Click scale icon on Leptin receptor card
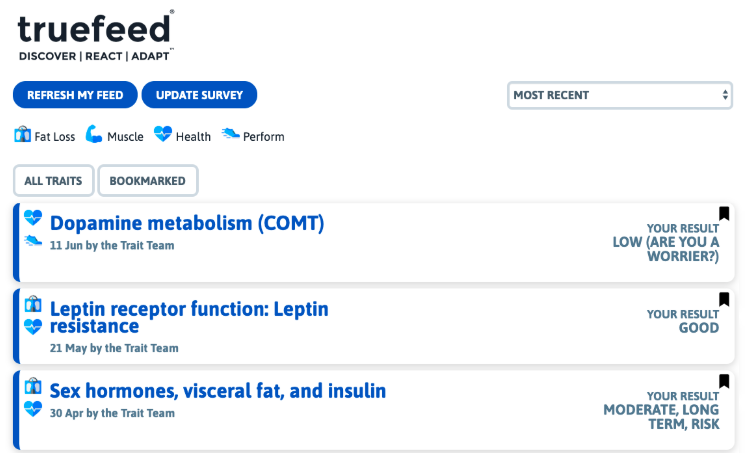Screen dimensions: 753x462 coord(33,303)
